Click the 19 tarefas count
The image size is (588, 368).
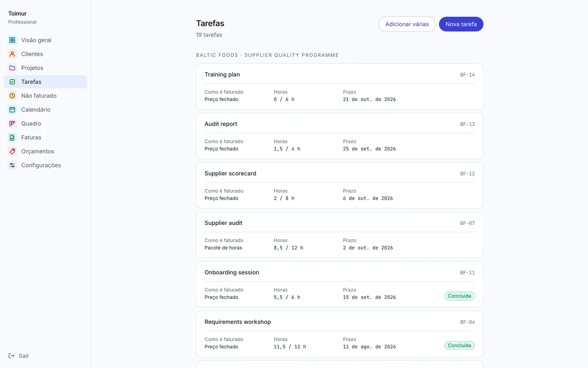tap(209, 35)
